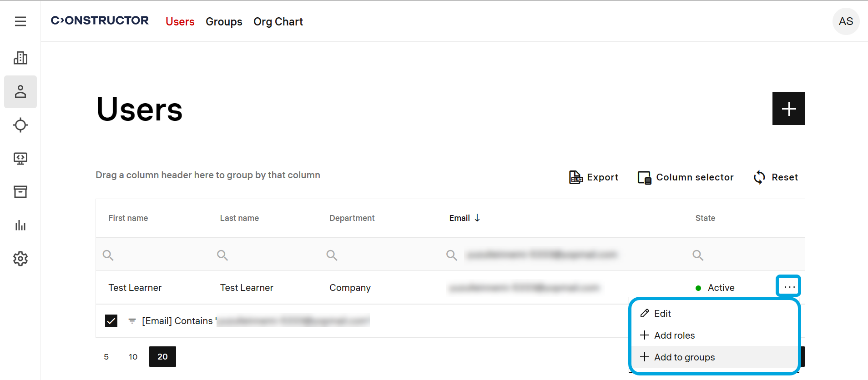868x380 pixels.
Task: Open the settings gear sidebar icon
Action: coord(20,259)
